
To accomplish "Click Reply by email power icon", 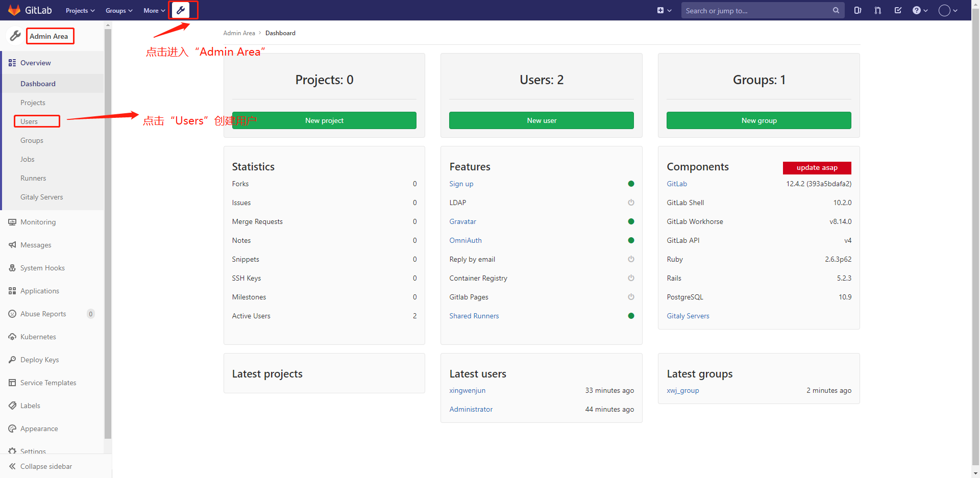I will [x=631, y=259].
